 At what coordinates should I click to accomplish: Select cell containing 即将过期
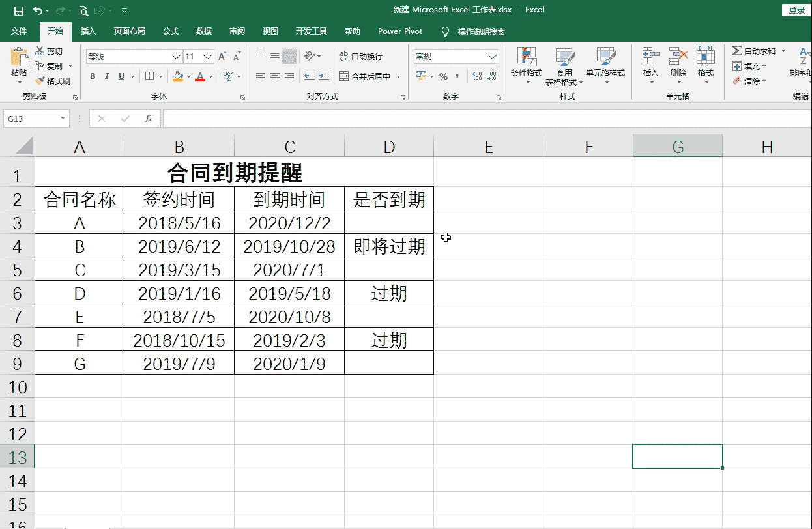389,246
